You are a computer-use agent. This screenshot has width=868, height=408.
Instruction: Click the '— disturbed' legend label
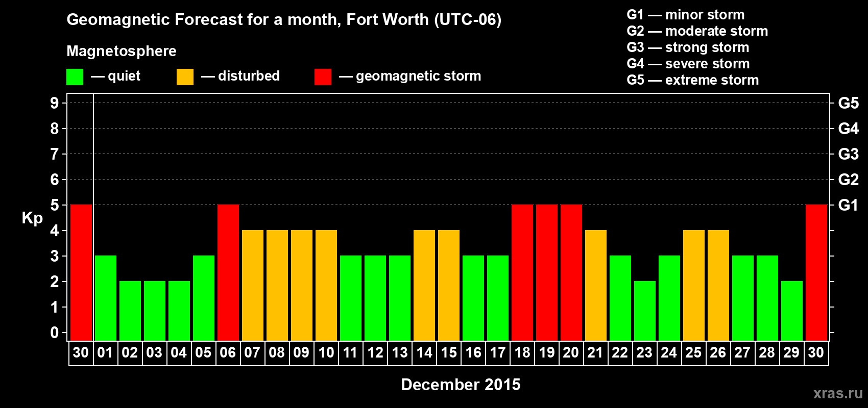tap(240, 76)
